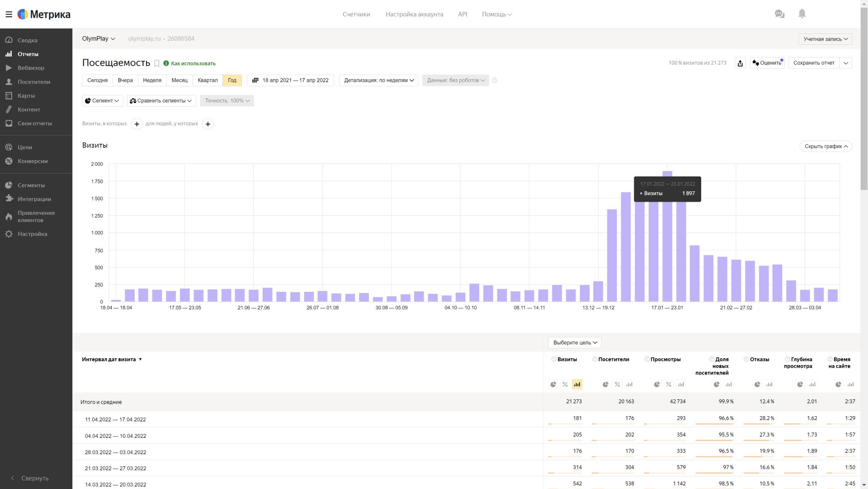Select pie chart icon under Визиты column
Viewport: 868px width, 489px height.
tap(553, 385)
